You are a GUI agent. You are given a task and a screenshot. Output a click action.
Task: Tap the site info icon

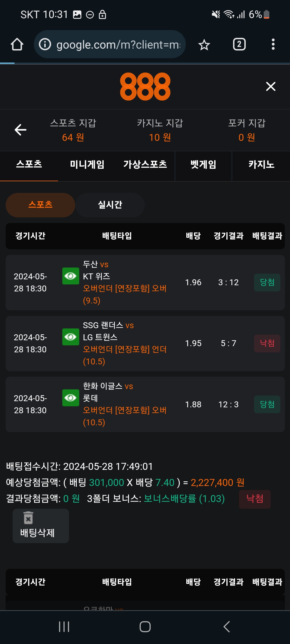coord(45,45)
